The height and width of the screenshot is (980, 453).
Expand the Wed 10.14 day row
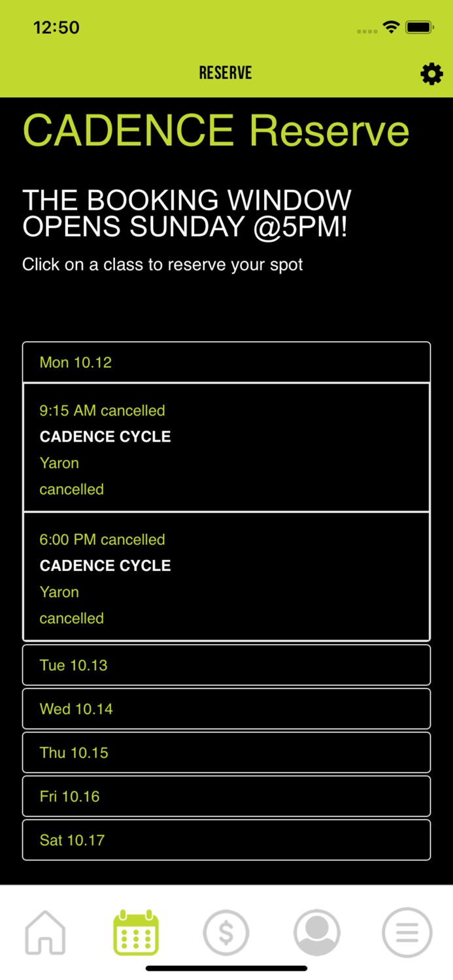point(226,708)
